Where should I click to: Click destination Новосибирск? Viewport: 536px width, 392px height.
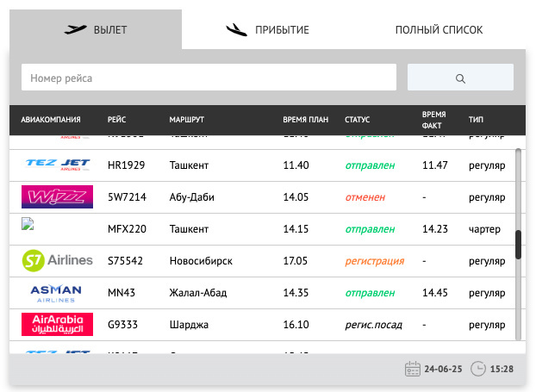click(201, 261)
